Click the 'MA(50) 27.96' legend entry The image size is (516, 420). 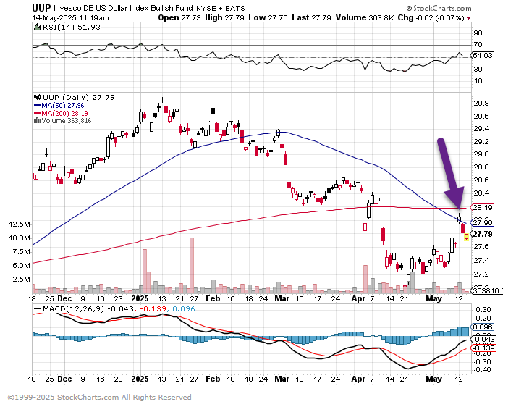coord(59,105)
